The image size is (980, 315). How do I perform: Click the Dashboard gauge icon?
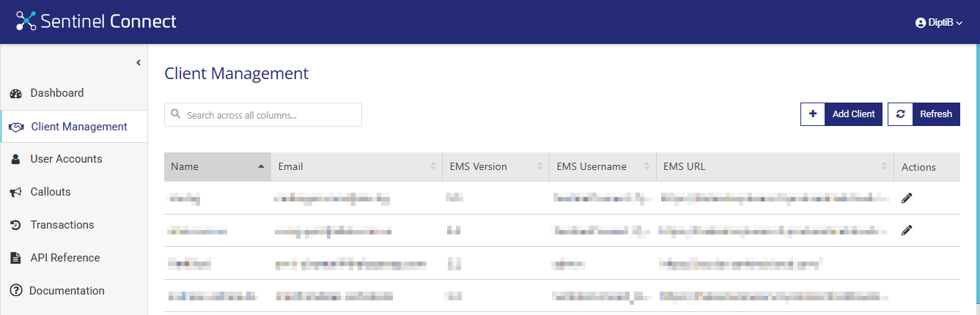point(15,94)
